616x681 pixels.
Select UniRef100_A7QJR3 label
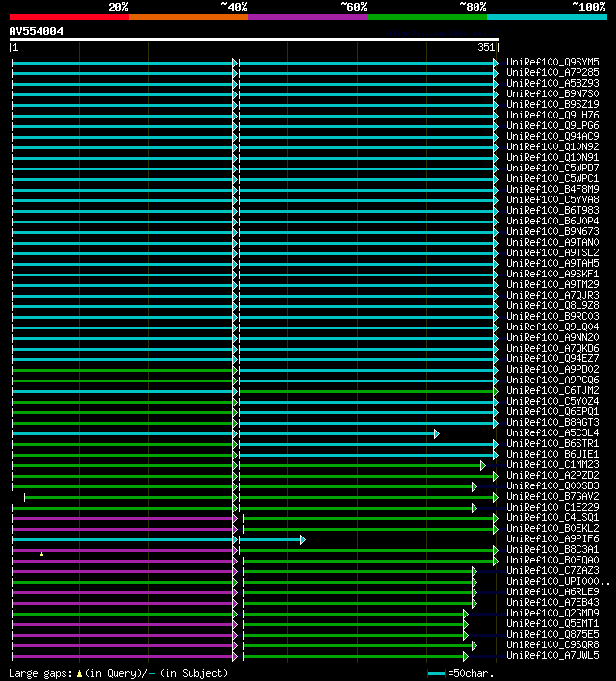552,295
